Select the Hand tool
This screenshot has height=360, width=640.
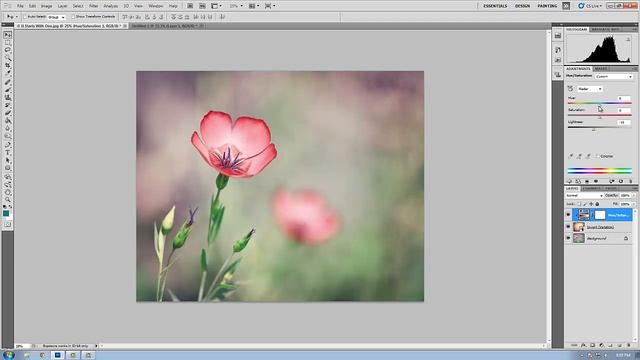[7, 193]
